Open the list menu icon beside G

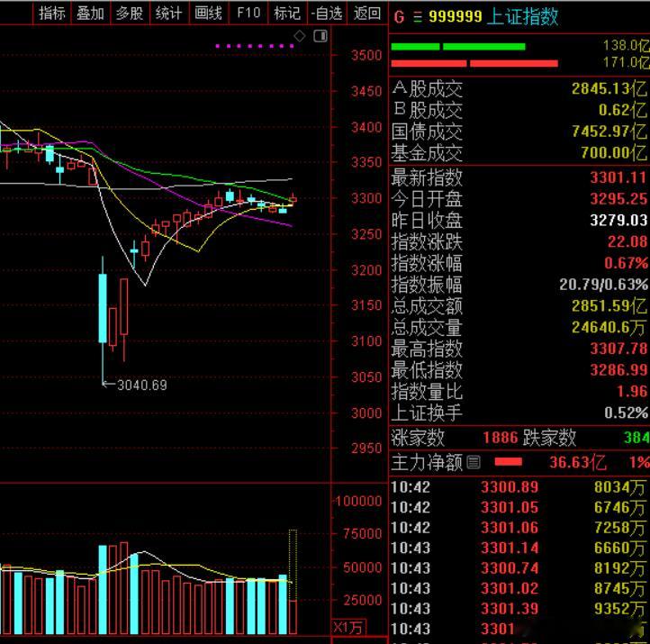pyautogui.click(x=418, y=17)
